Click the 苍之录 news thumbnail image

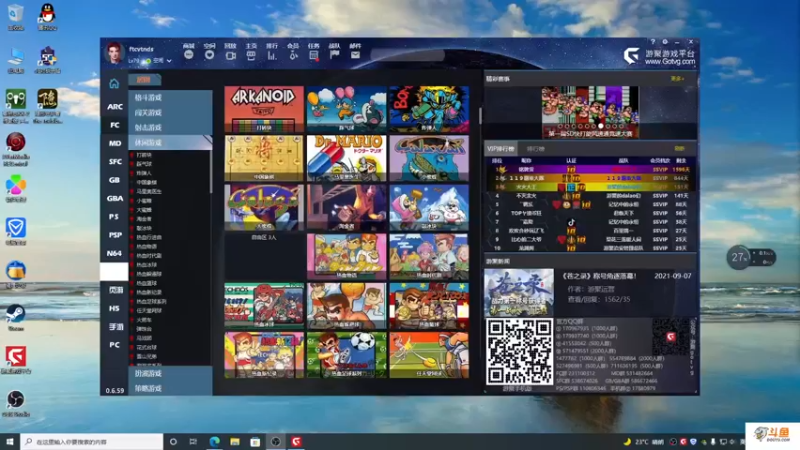click(519, 292)
